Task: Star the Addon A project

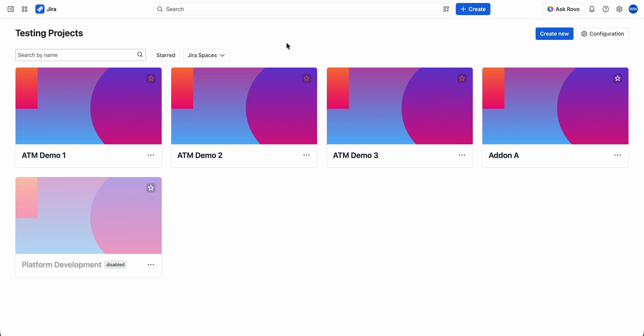Action: pyautogui.click(x=618, y=78)
